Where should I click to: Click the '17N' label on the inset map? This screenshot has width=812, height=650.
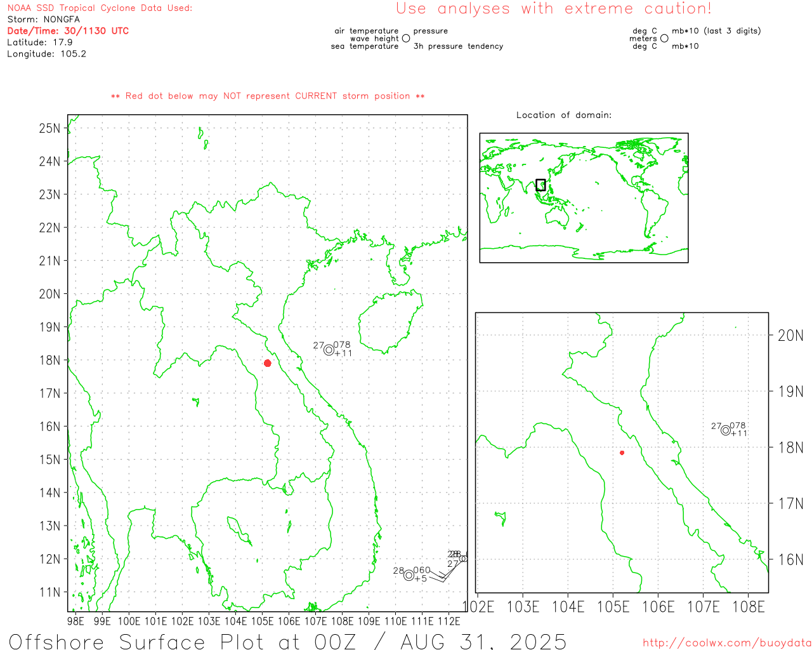tap(790, 503)
